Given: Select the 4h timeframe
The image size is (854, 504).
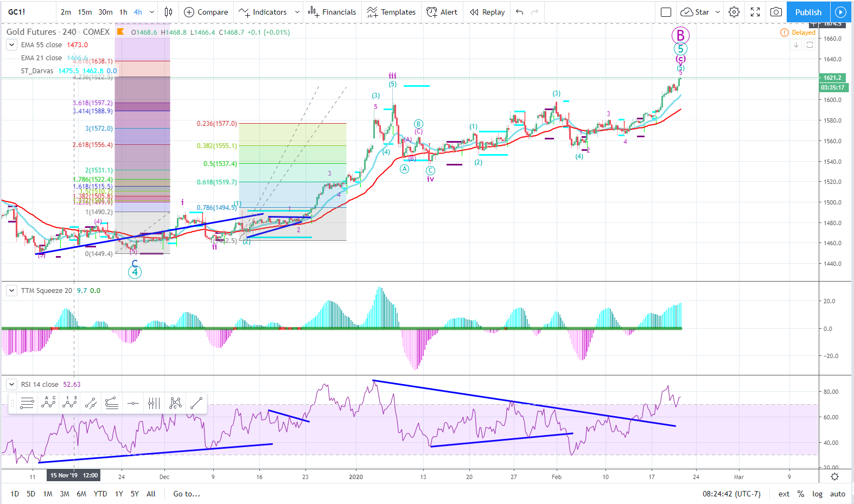Looking at the screenshot, I should point(138,12).
